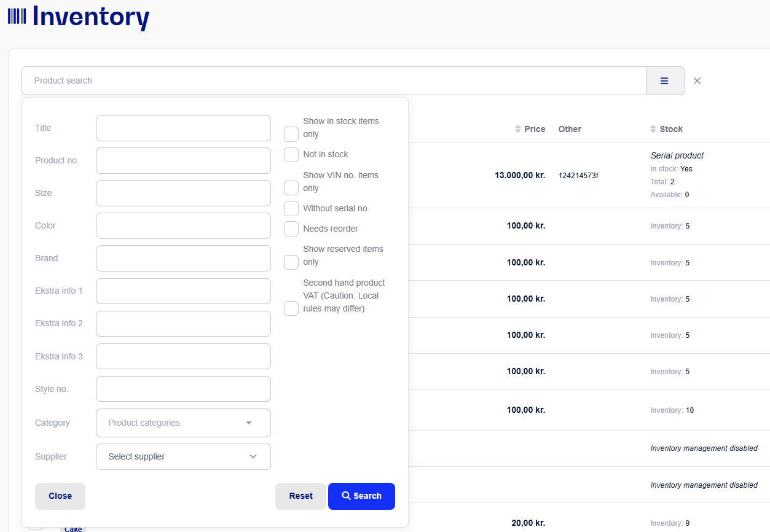Select the Product no. input field
Viewport: 770px width, 532px height.
tap(183, 160)
